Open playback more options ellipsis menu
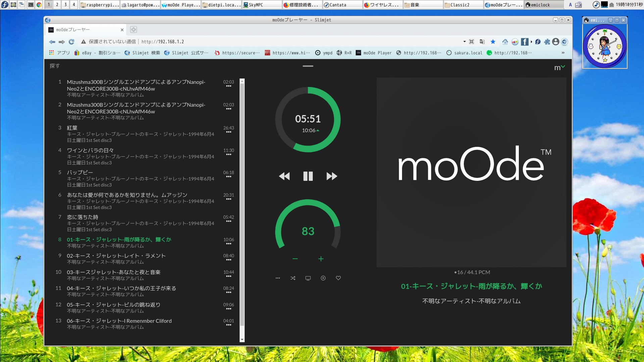The image size is (644, 362). click(x=278, y=278)
